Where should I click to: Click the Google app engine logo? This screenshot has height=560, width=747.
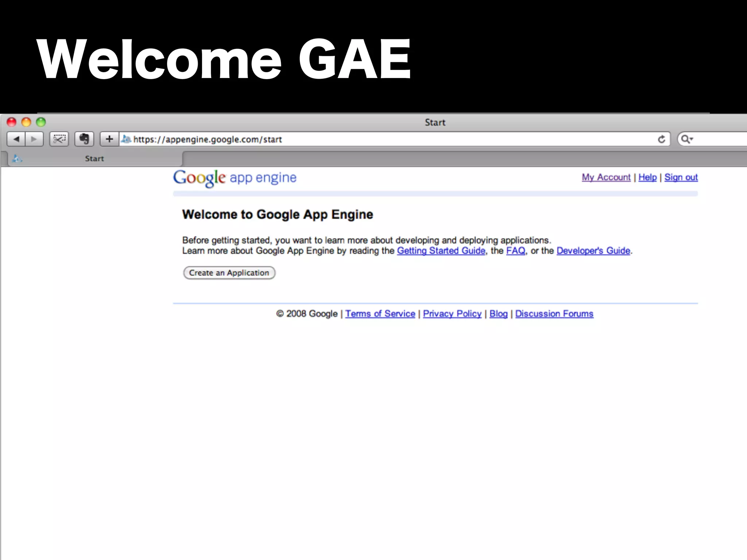235,178
